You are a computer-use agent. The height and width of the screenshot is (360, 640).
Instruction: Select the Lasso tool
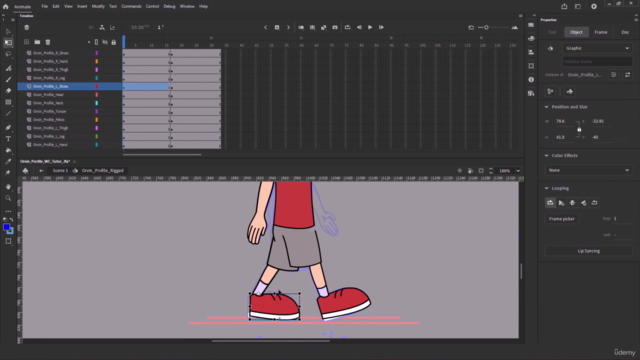[8, 54]
